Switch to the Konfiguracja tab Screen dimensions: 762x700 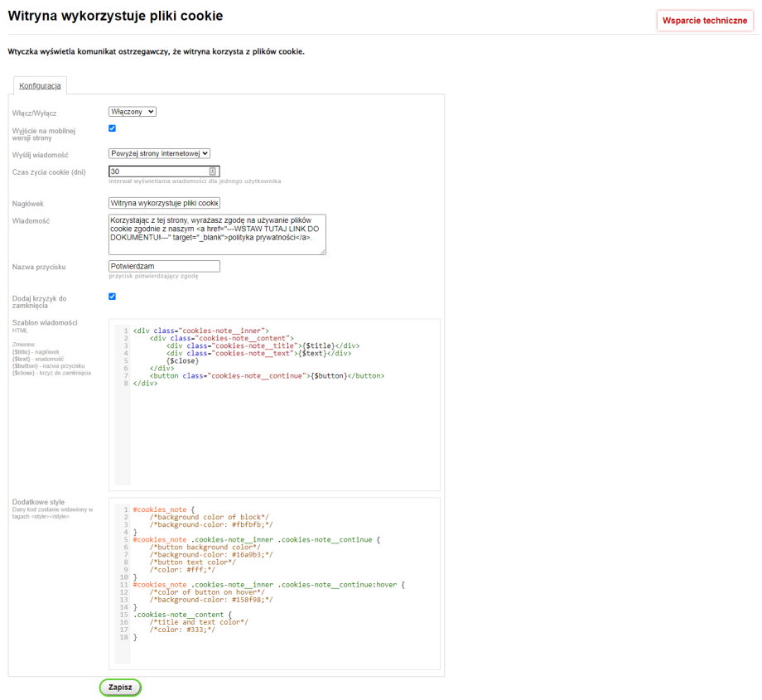point(40,85)
